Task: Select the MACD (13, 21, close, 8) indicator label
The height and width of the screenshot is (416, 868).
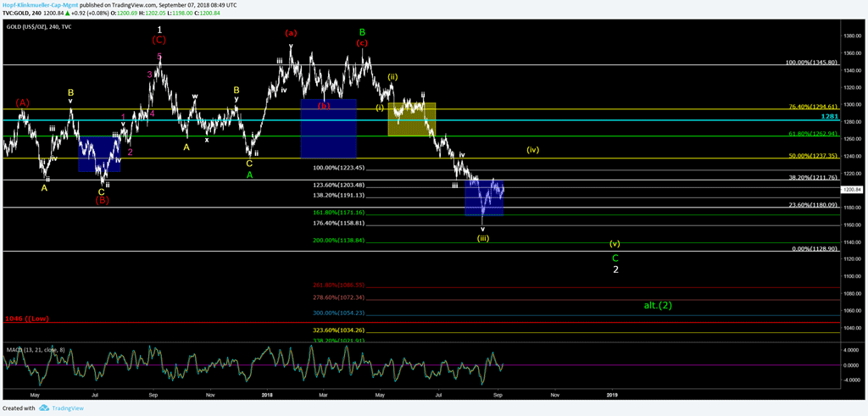Action: 32,349
